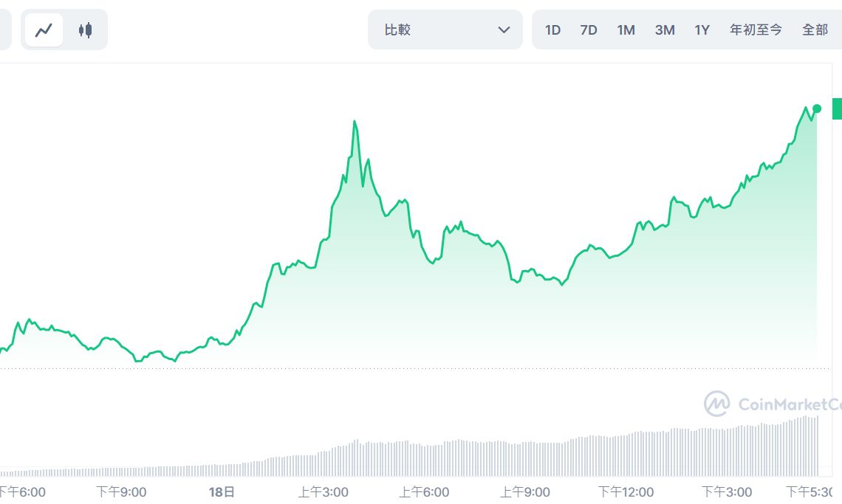Image resolution: width=842 pixels, height=504 pixels.
Task: Choose the 1Y time range
Action: click(x=702, y=30)
